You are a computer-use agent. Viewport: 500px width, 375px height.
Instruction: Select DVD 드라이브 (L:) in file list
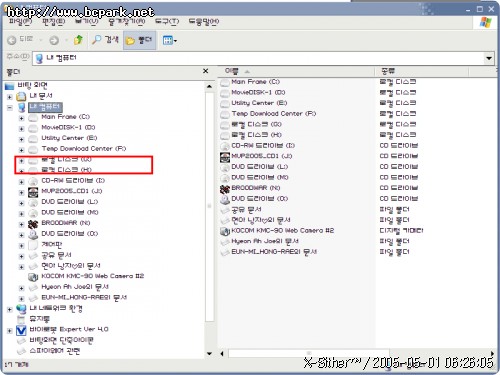tap(260, 167)
